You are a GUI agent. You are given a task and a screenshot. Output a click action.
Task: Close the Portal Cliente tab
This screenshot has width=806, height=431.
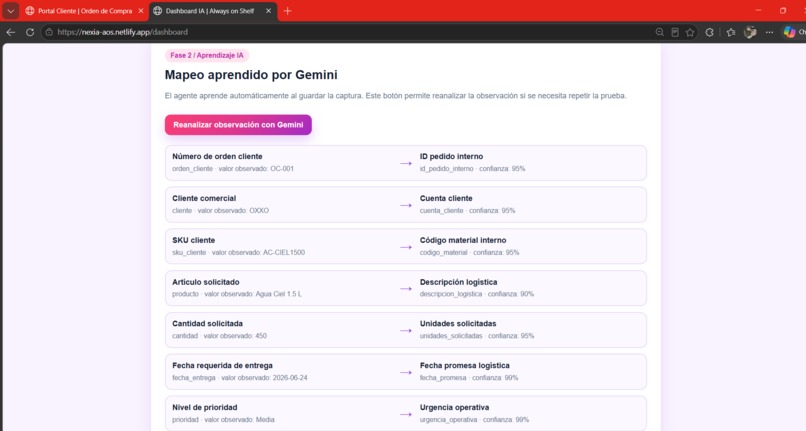141,11
